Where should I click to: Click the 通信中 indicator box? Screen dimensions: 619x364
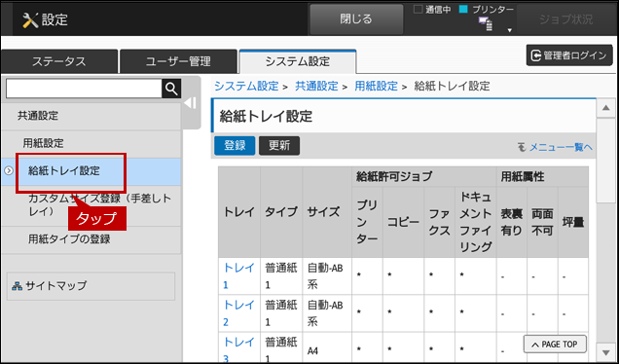(x=419, y=10)
